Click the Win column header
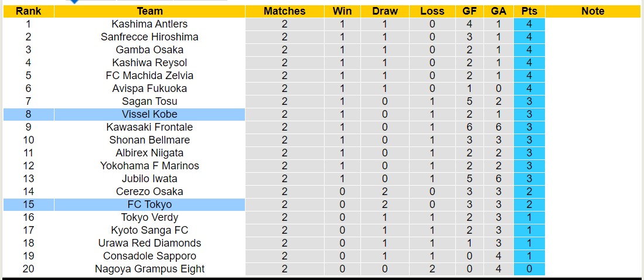 (342, 11)
